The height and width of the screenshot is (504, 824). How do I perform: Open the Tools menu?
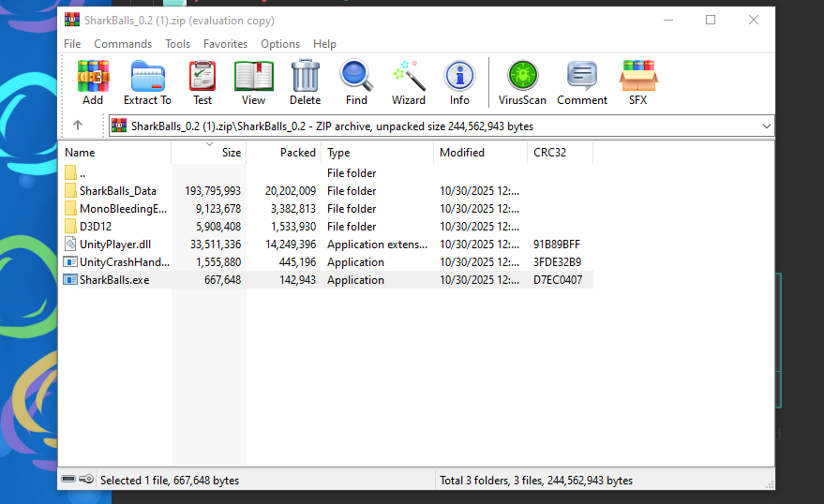pos(177,44)
